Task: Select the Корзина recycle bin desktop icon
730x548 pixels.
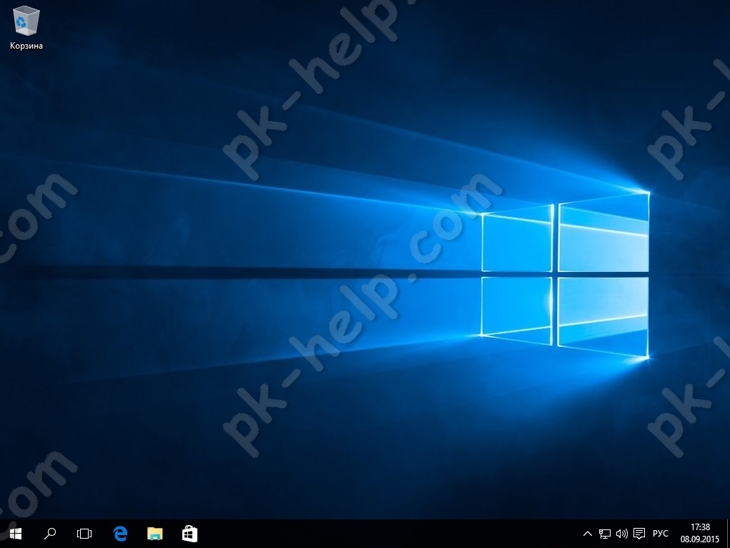Action: [27, 27]
